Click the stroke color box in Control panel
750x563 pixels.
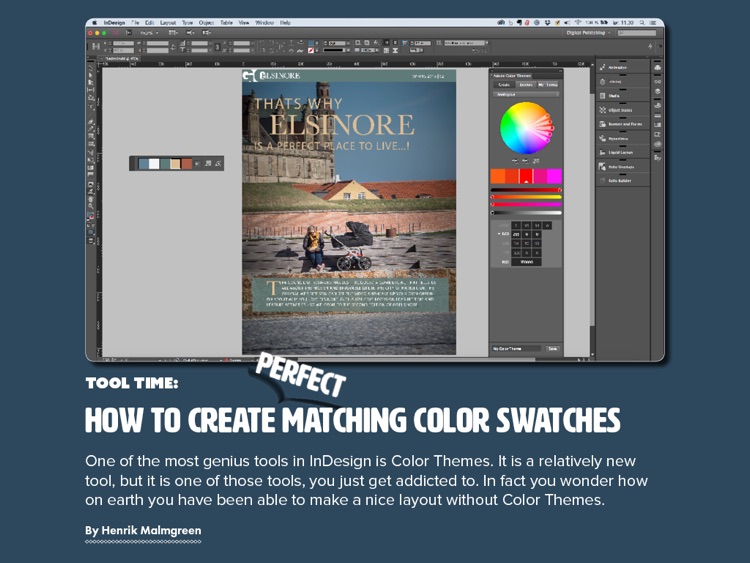(x=311, y=50)
